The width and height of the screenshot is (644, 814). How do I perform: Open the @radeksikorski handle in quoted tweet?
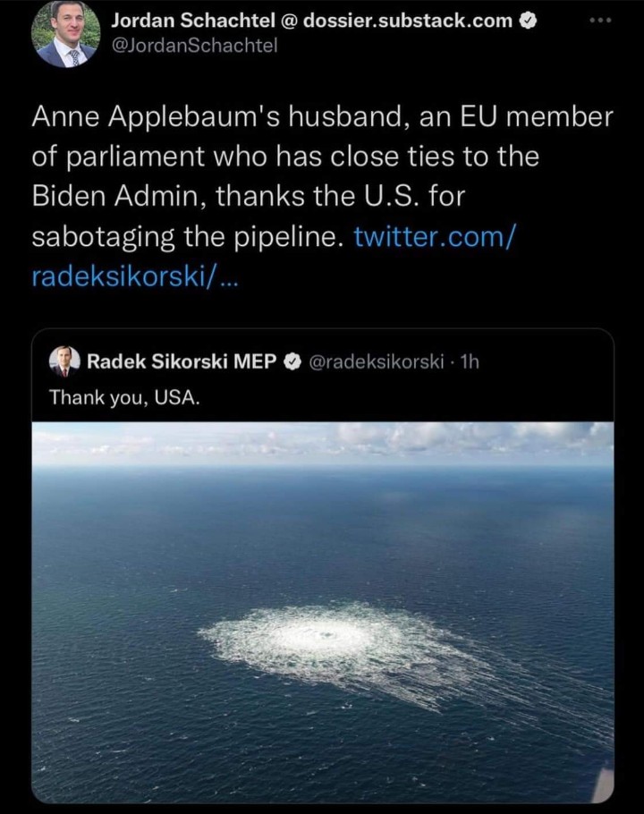[x=376, y=362]
